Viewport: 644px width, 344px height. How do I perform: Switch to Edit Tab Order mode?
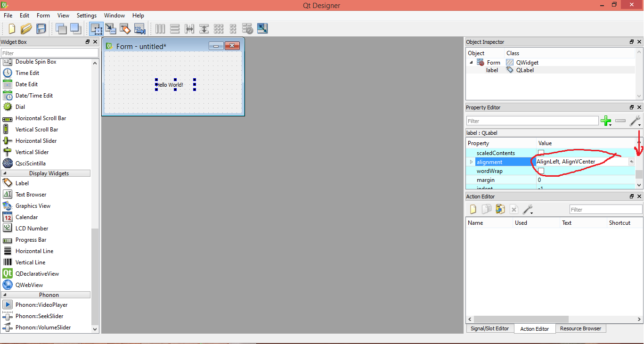point(139,29)
